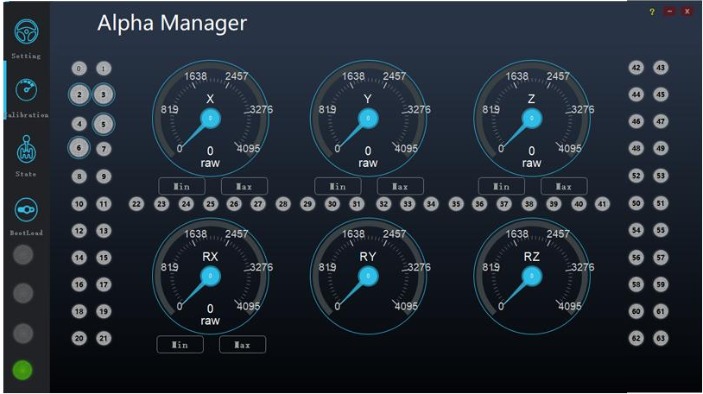The image size is (703, 394).
Task: Click button indicator 53
Action: pyautogui.click(x=660, y=176)
